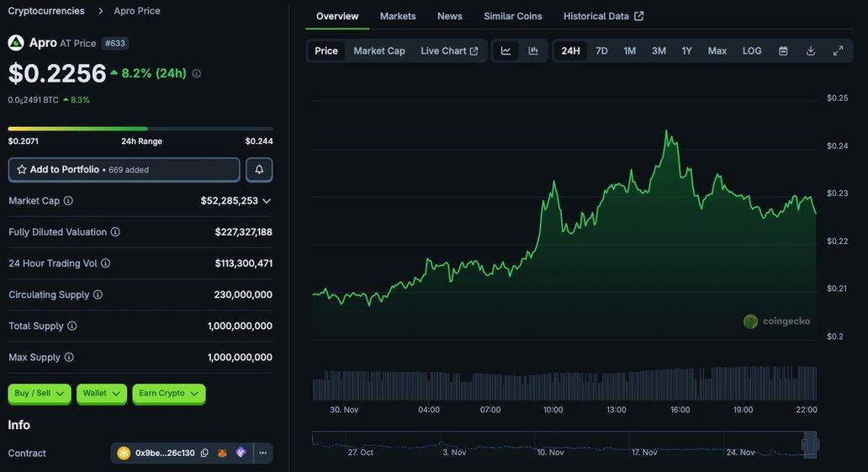This screenshot has height=472, width=868.
Task: Open the Wallet dropdown
Action: coord(102,393)
